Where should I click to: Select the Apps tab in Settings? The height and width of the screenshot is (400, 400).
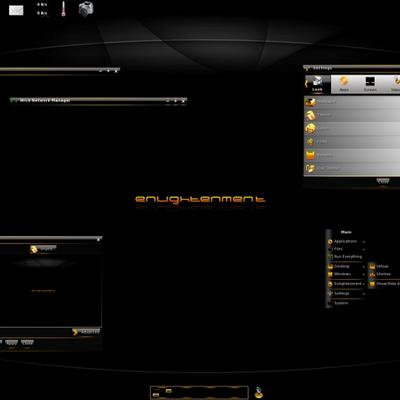click(x=344, y=84)
